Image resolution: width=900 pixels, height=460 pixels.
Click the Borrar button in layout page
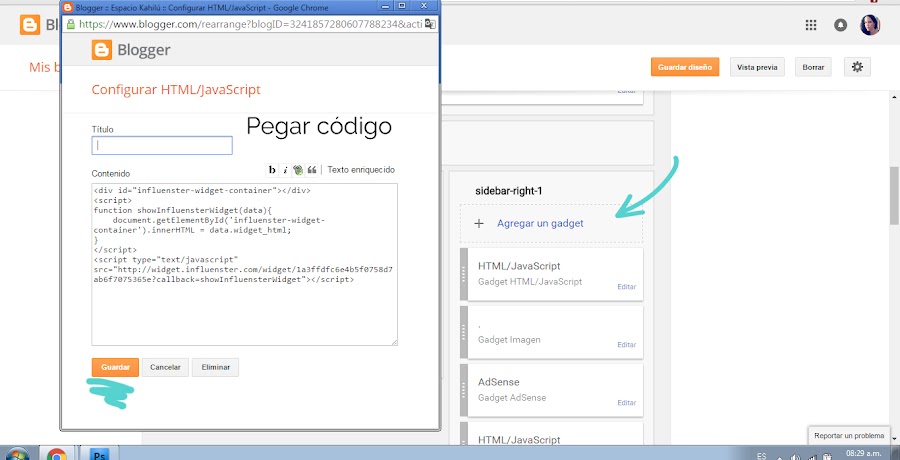click(x=813, y=67)
